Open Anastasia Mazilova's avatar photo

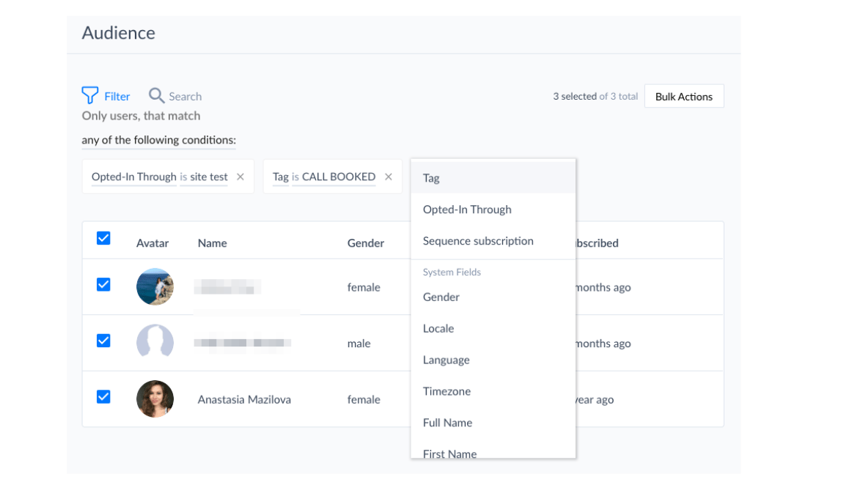[155, 399]
